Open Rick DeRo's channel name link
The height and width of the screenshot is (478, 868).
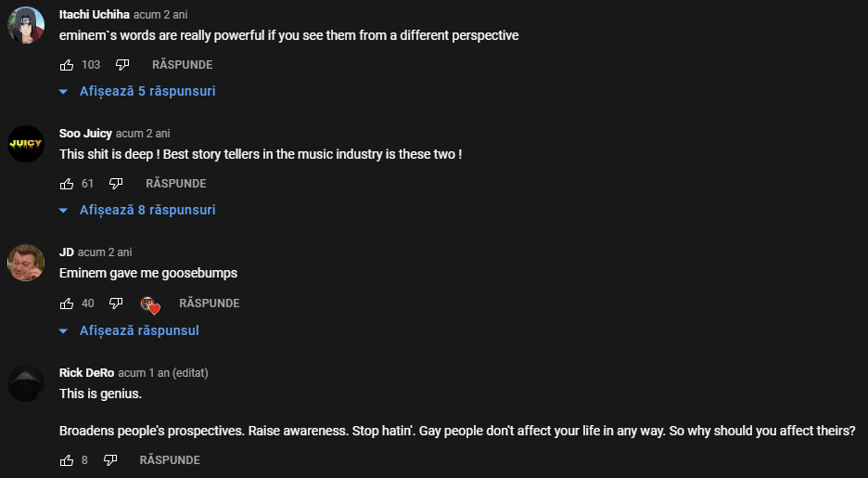pos(86,373)
